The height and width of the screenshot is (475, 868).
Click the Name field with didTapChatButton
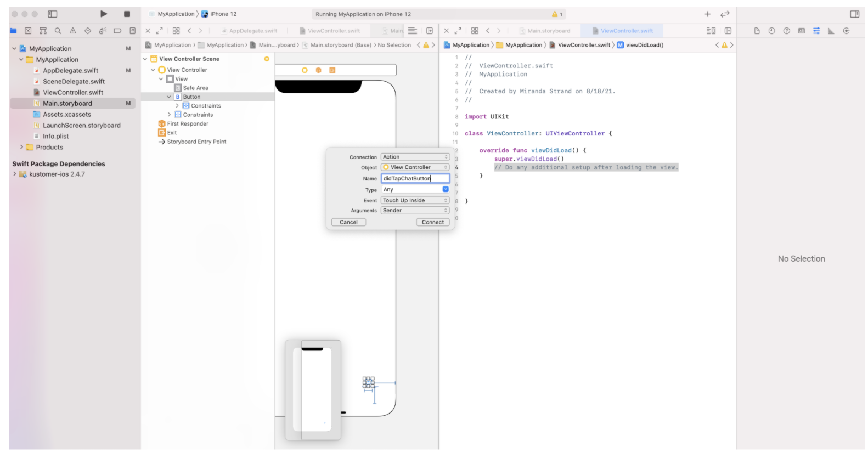[415, 178]
